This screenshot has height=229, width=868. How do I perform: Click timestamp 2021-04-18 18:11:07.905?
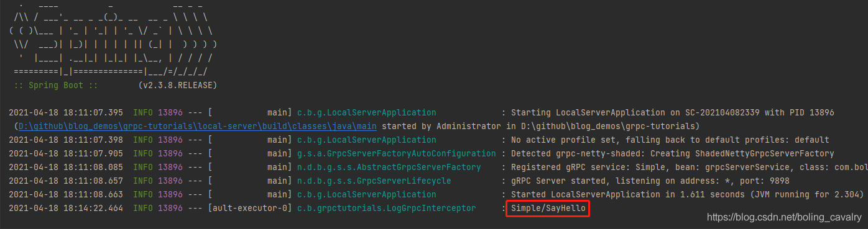tap(66, 153)
